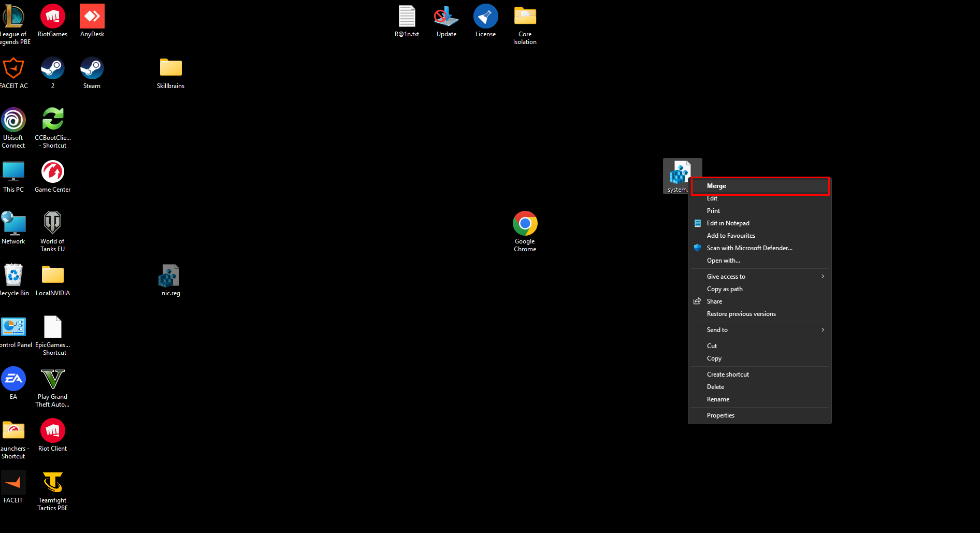
Task: Open Properties from the context menu
Action: coord(760,415)
